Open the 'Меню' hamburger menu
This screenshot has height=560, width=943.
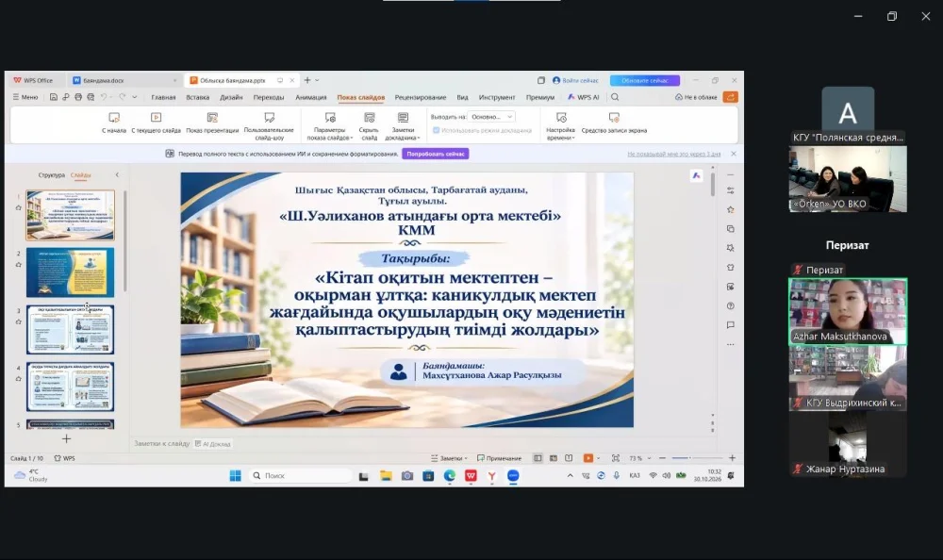tap(25, 97)
